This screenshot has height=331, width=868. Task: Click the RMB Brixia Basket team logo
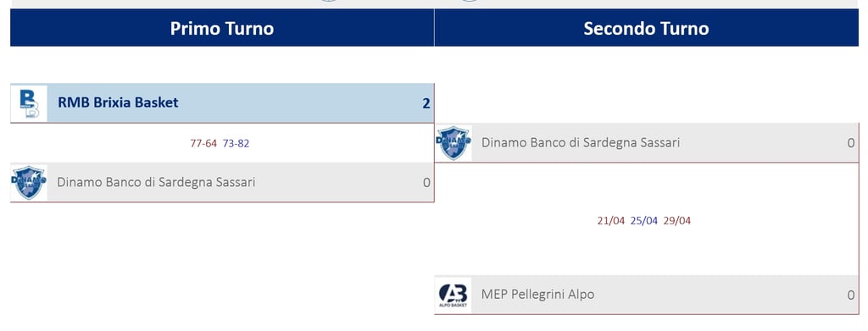coord(29,103)
